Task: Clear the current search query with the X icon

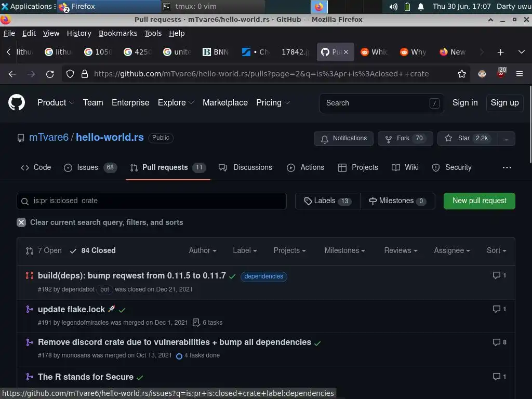Action: tap(21, 222)
